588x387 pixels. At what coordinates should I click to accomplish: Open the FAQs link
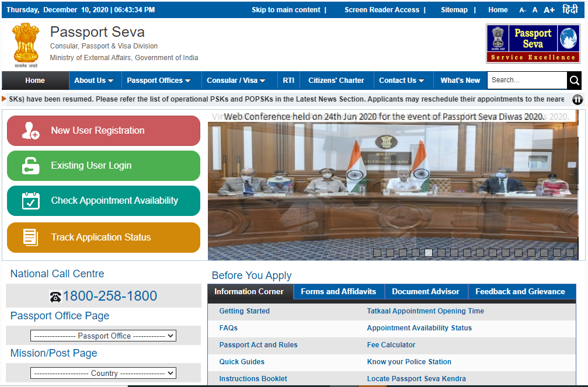click(228, 327)
